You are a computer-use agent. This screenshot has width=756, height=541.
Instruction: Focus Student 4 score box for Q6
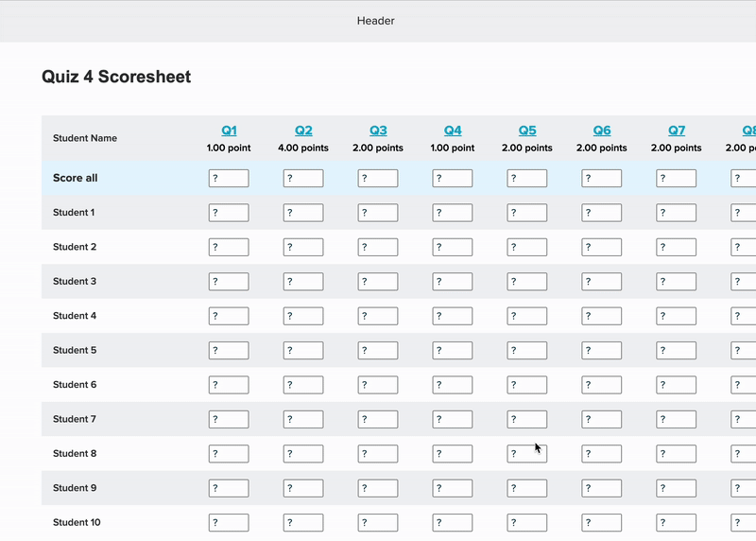tap(602, 316)
